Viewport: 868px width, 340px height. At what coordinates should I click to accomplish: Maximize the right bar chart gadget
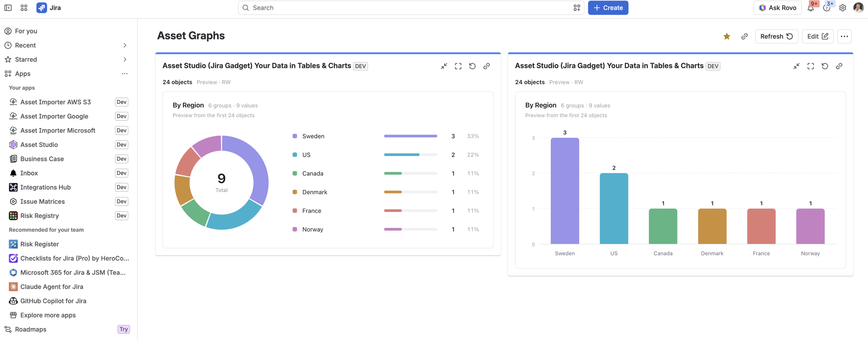click(811, 66)
